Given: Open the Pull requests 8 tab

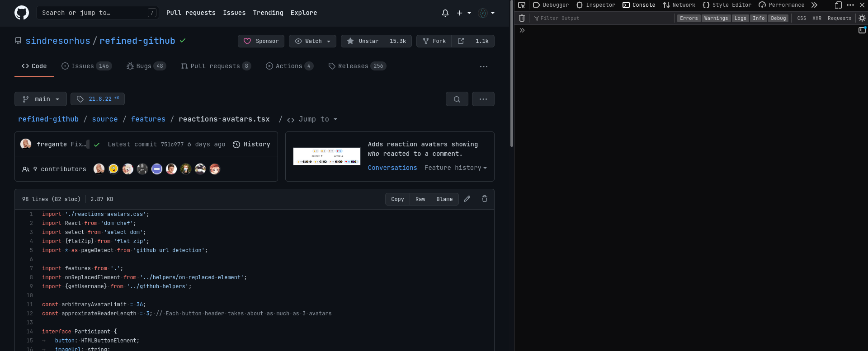Looking at the screenshot, I should (216, 66).
